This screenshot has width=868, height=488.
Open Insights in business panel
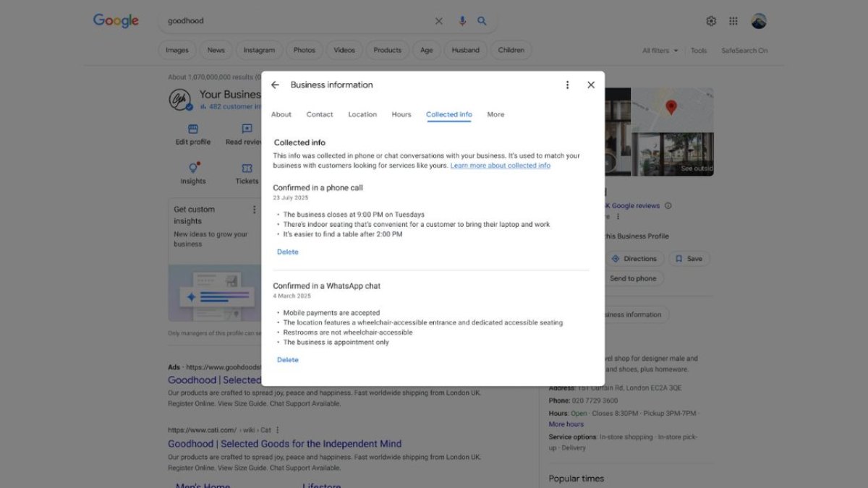pos(193,174)
